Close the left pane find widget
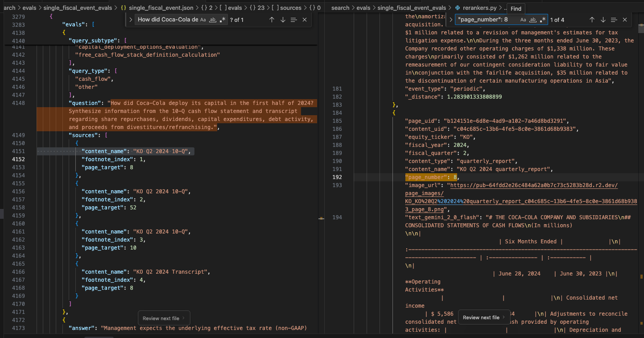 [305, 20]
